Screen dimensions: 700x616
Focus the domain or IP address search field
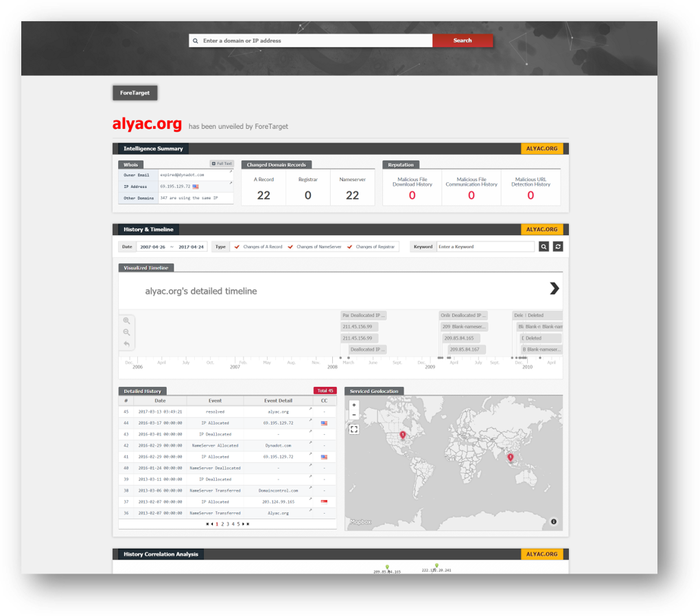pyautogui.click(x=311, y=40)
